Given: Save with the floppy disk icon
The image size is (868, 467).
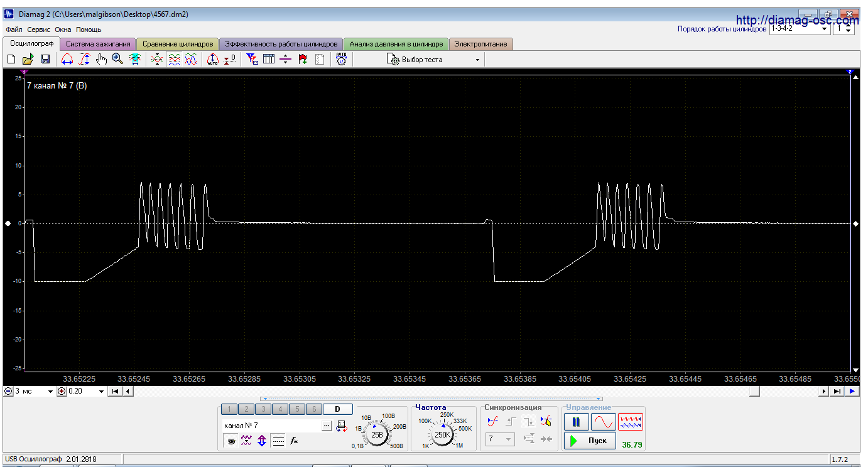Looking at the screenshot, I should point(45,59).
